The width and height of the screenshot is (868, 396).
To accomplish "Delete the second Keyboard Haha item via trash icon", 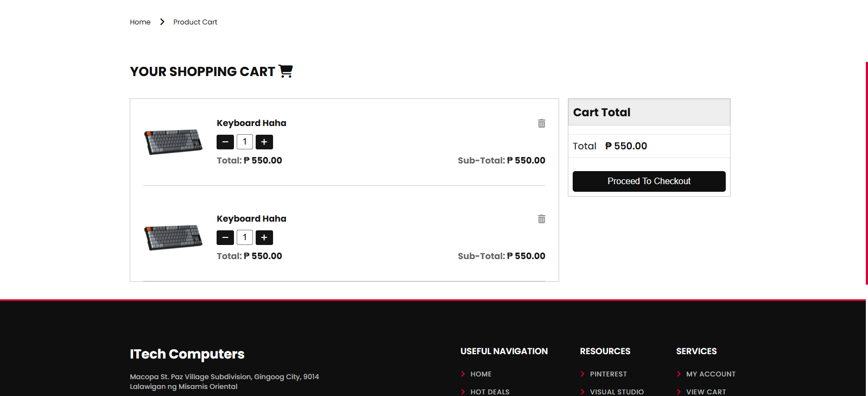I will pyautogui.click(x=541, y=219).
